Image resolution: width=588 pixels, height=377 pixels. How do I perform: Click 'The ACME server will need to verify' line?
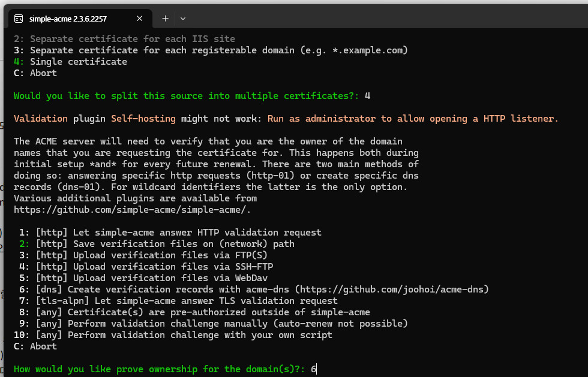208,141
